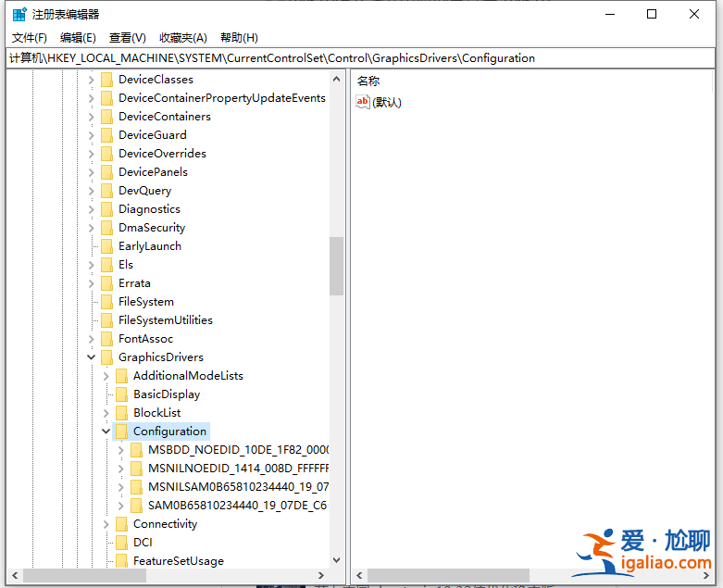Expand the MSBDD_NOEDID_10DE_1F82 key
723x588 pixels.
120,450
